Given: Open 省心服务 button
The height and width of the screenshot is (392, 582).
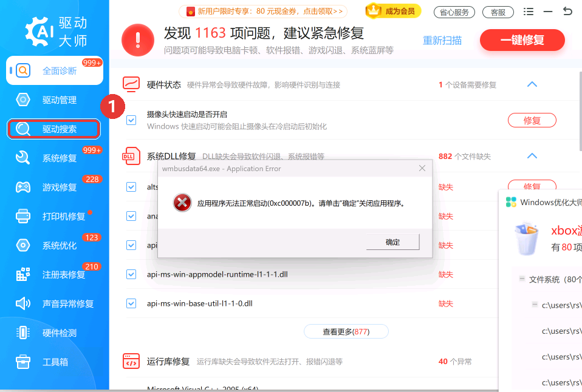Looking at the screenshot, I should [454, 12].
